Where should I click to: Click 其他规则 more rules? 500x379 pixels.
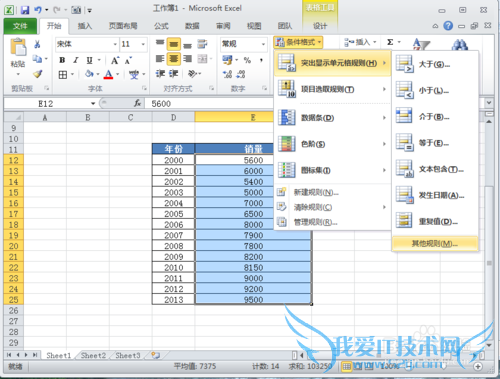tap(435, 244)
